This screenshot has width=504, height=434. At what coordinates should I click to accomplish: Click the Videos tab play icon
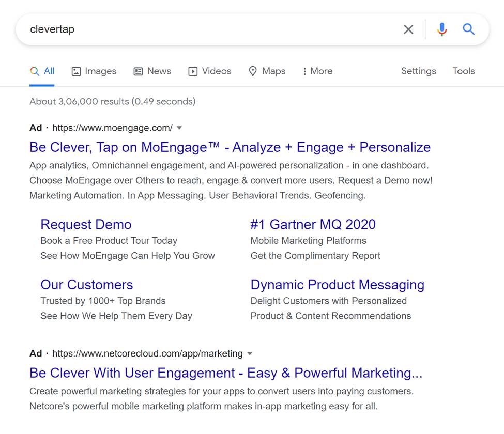193,71
